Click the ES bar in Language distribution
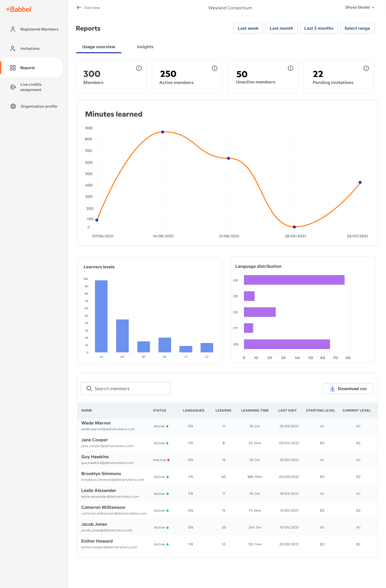This screenshot has height=588, width=386. click(x=260, y=312)
